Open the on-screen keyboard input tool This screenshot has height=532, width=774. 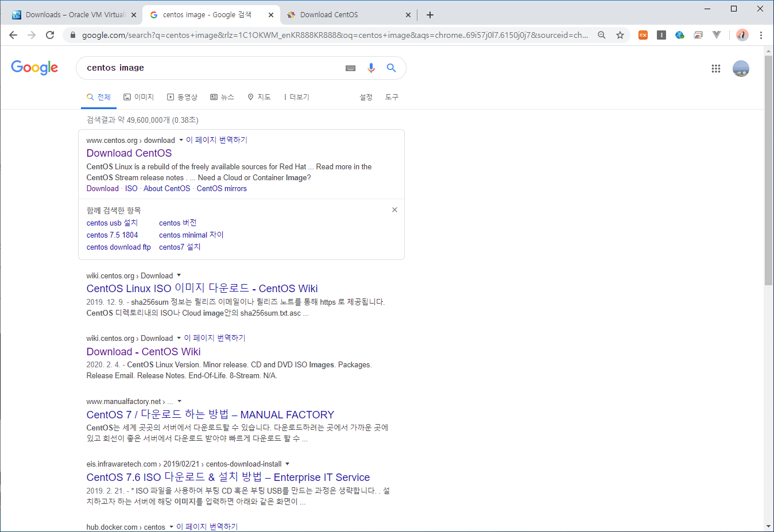(x=350, y=68)
